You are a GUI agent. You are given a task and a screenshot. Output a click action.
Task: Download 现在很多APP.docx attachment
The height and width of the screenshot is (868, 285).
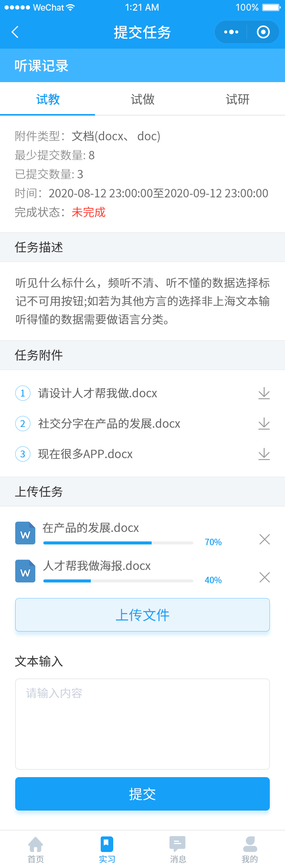click(264, 454)
